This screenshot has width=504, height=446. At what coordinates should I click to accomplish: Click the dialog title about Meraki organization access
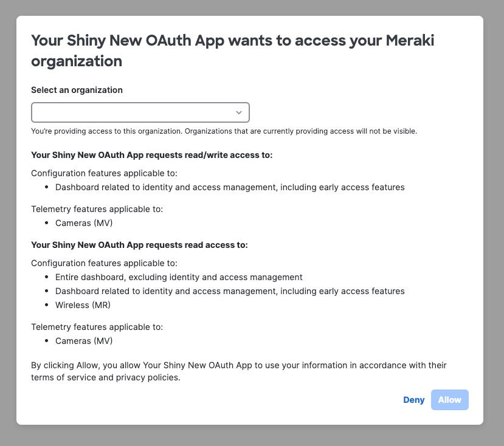click(233, 50)
